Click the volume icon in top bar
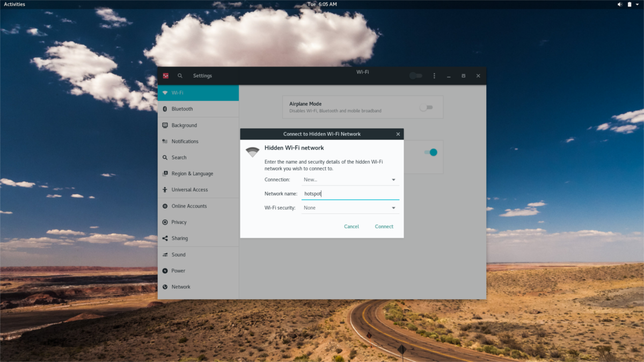 pos(620,4)
